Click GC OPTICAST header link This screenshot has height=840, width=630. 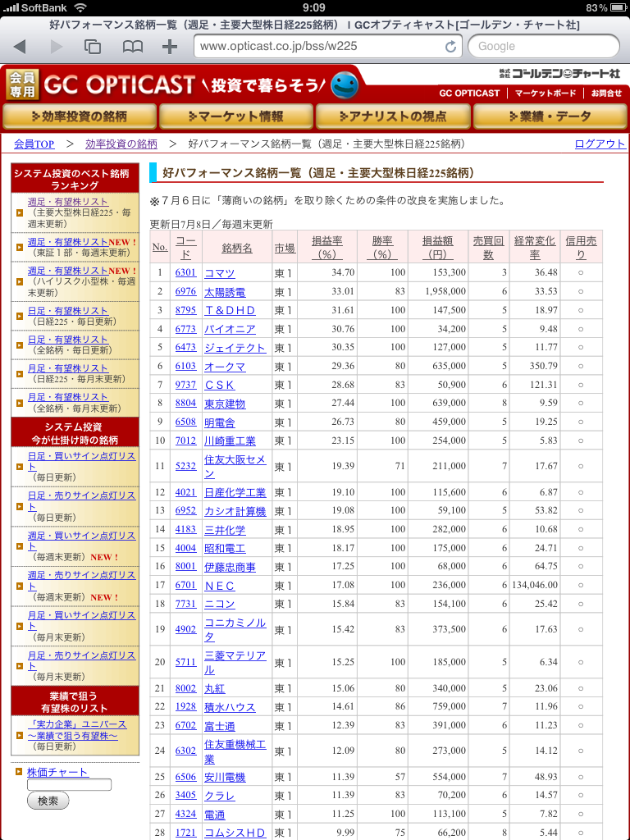click(x=468, y=94)
